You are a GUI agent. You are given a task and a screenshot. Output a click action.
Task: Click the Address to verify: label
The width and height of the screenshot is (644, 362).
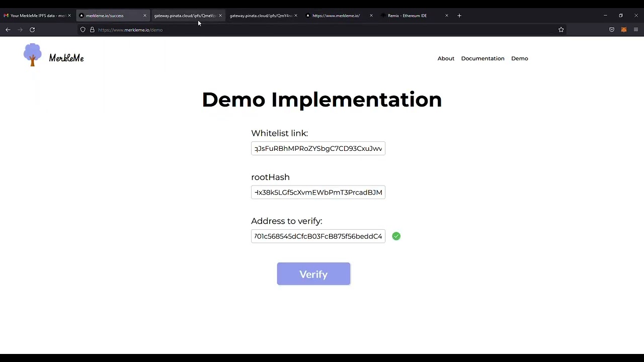(x=286, y=221)
